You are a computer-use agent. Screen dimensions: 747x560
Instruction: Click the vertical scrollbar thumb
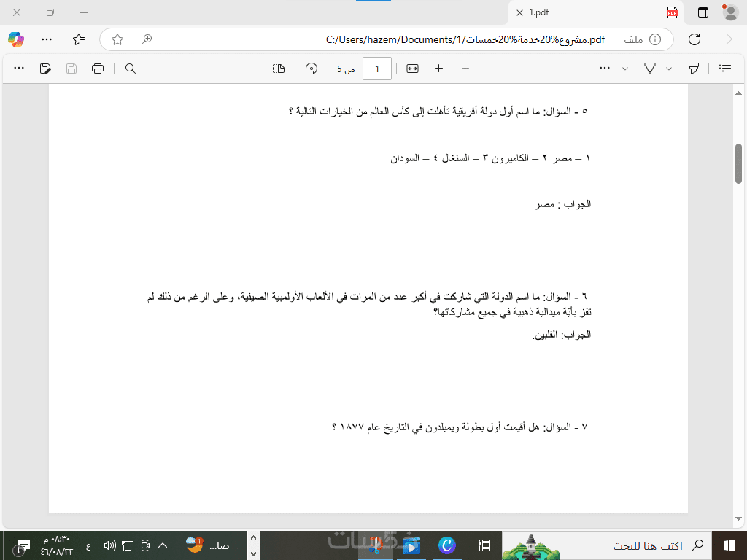point(739,163)
